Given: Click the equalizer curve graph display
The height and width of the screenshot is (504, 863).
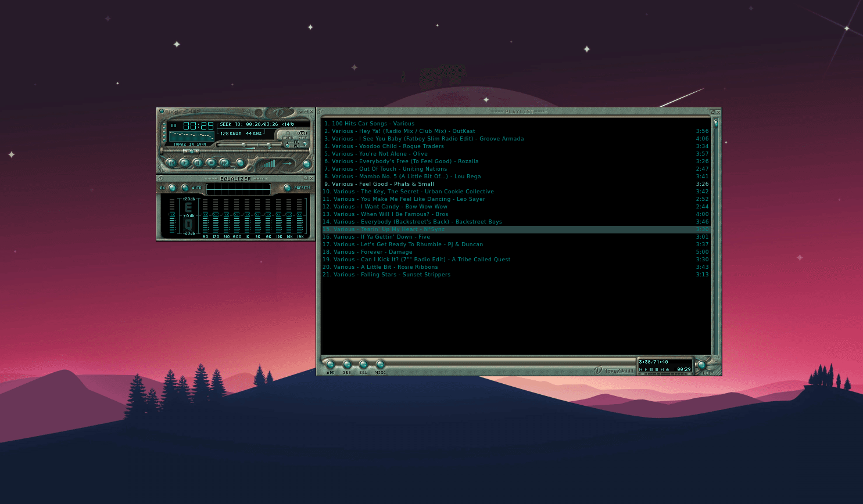Looking at the screenshot, I should coord(238,189).
